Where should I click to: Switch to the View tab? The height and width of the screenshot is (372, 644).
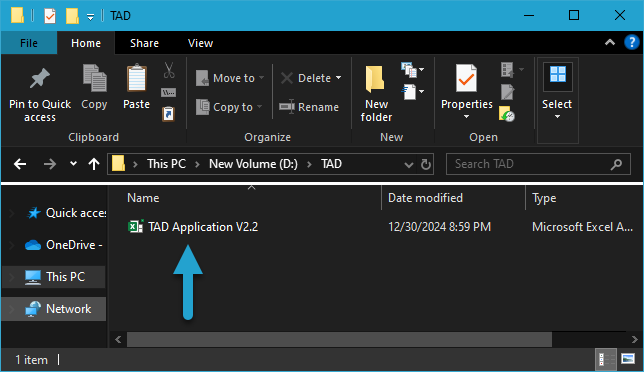pyautogui.click(x=200, y=43)
